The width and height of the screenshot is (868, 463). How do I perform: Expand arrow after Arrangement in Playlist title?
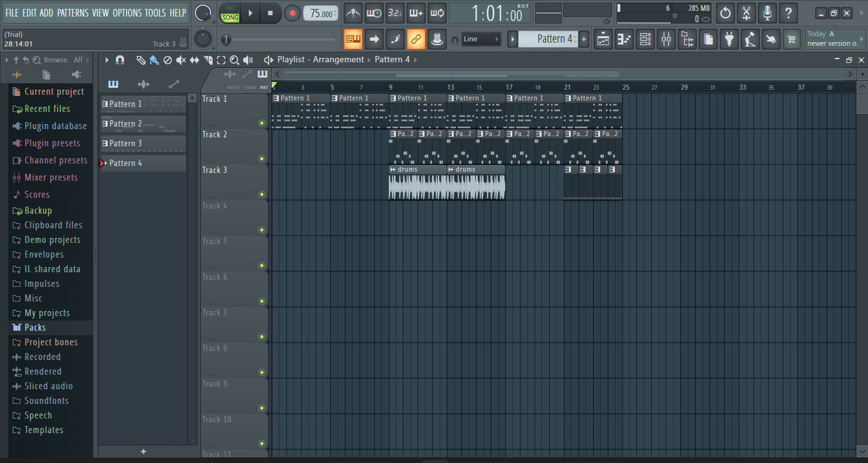point(370,60)
